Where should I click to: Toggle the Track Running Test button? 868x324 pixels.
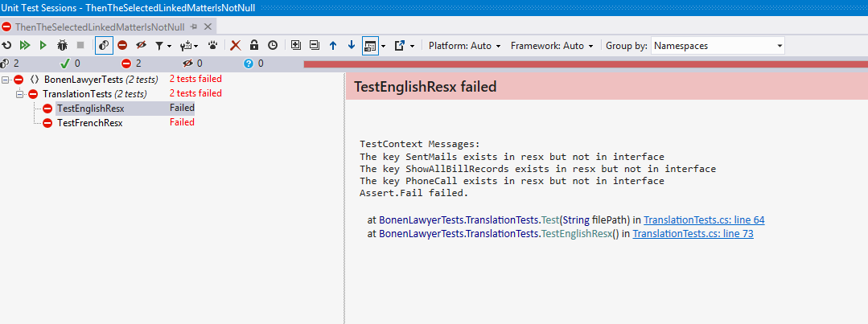click(x=104, y=46)
